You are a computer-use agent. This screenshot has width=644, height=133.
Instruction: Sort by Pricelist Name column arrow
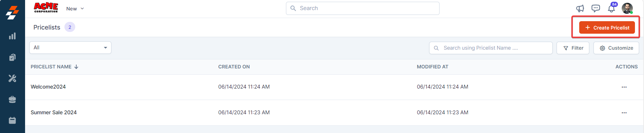pos(76,67)
